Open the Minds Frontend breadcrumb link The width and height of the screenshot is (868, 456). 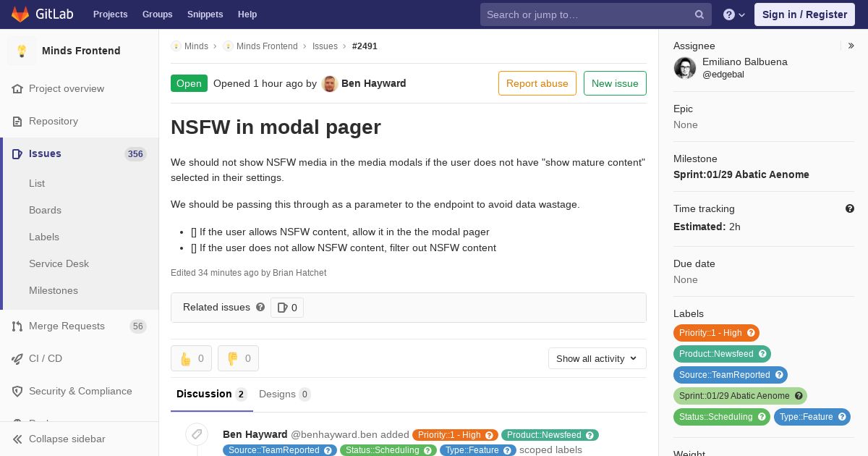pyautogui.click(x=267, y=46)
